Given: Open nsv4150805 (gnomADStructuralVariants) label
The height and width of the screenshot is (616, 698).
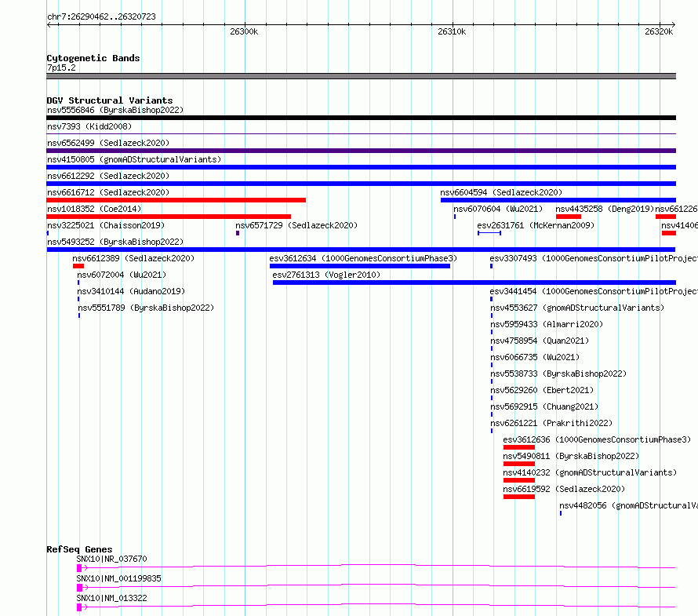Looking at the screenshot, I should 134,159.
